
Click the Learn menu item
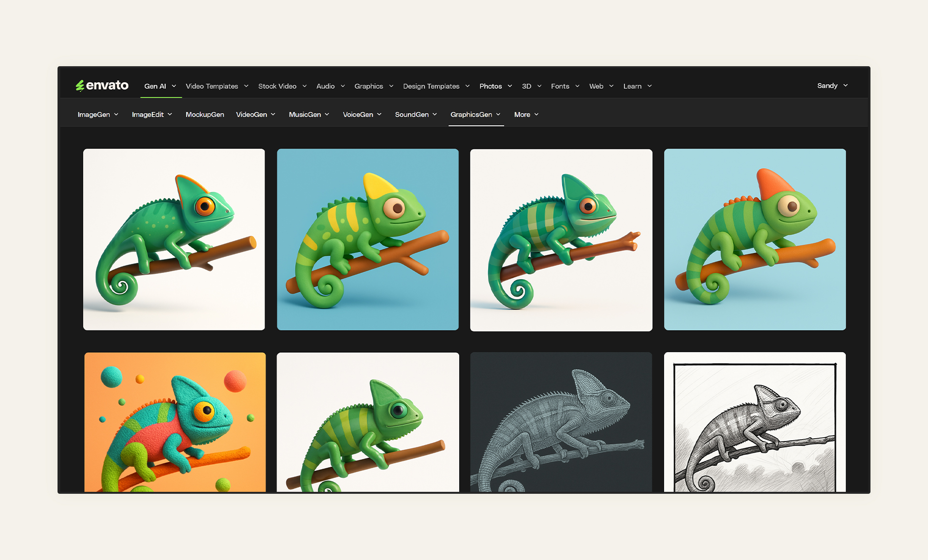tap(632, 86)
